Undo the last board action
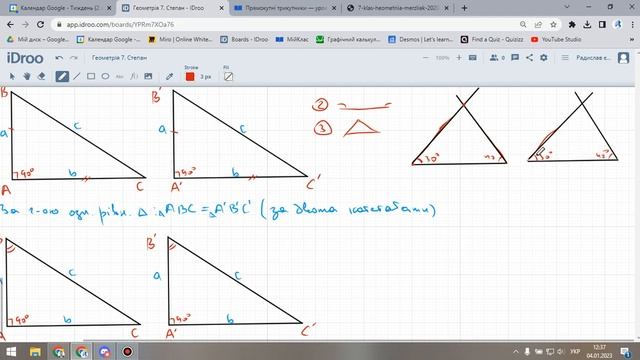Screen dimensions: 640x360 [59, 58]
